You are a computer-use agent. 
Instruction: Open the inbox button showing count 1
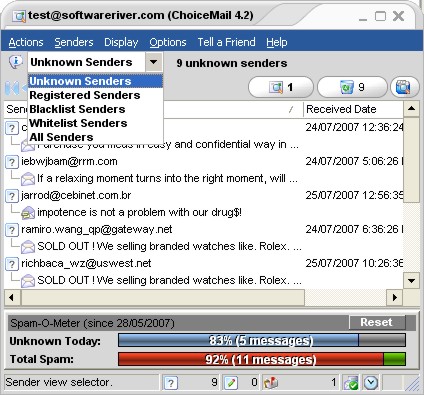click(281, 88)
